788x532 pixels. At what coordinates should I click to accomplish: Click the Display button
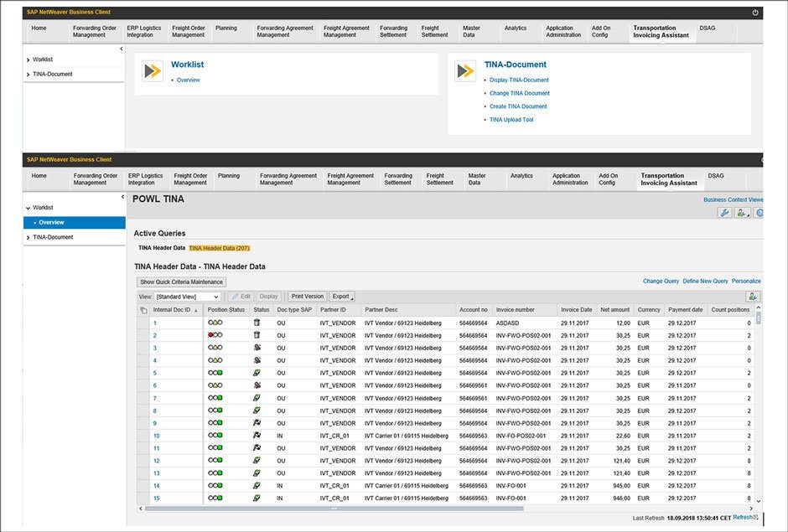tap(268, 297)
